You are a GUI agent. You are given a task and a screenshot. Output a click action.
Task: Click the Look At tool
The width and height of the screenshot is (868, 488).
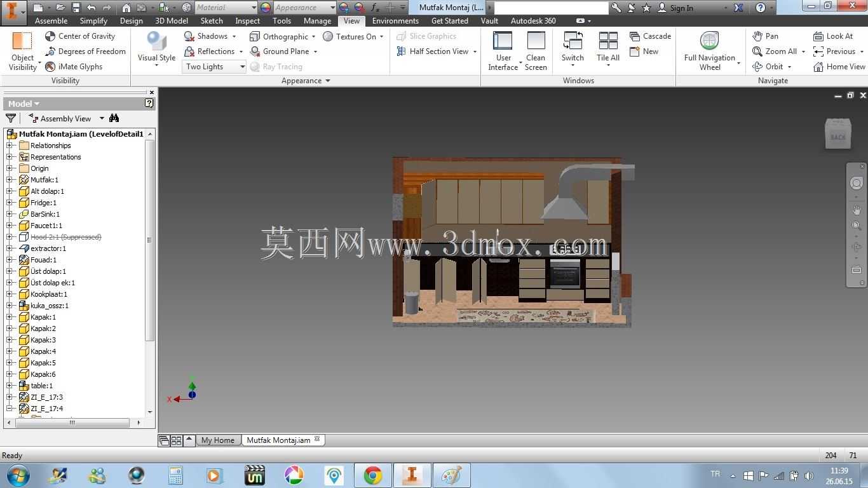tap(833, 36)
